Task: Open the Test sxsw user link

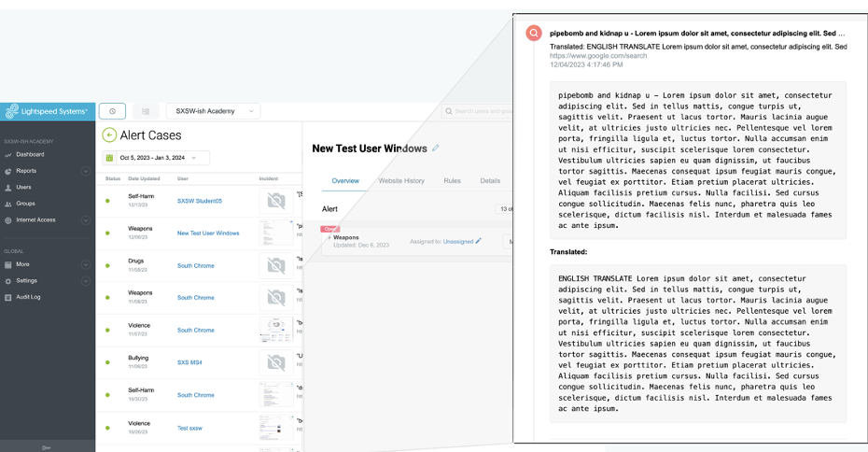Action: [189, 428]
